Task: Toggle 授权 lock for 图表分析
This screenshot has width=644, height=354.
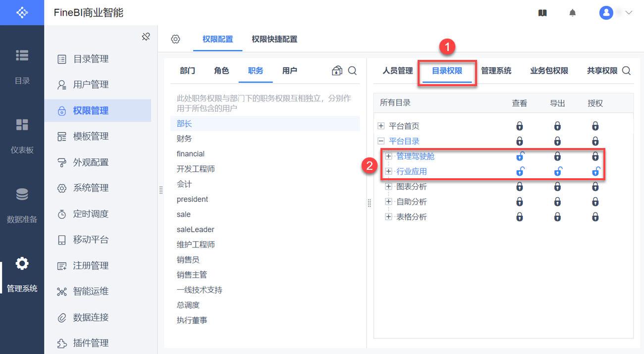Action: click(595, 187)
